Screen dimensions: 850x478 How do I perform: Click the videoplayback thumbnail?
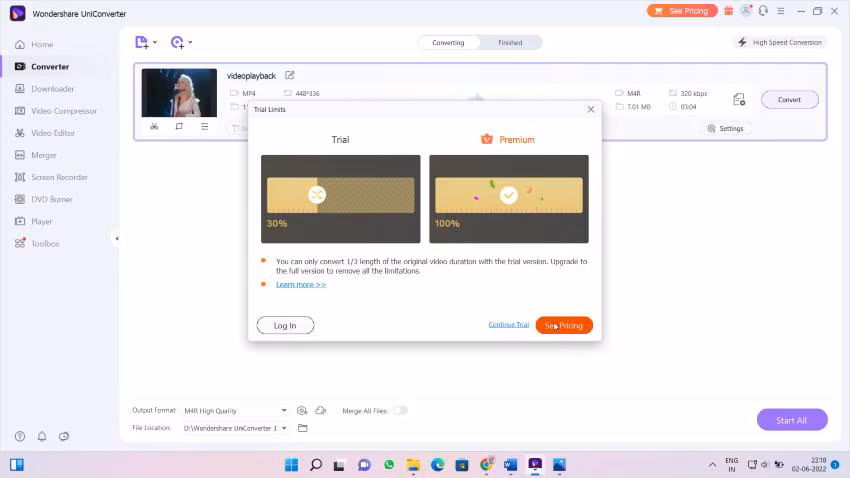pyautogui.click(x=179, y=93)
